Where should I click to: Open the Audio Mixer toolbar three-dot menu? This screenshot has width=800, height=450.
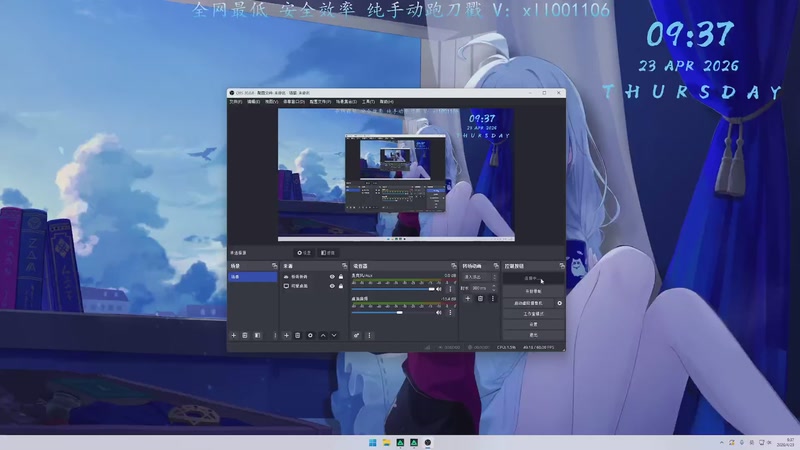click(x=369, y=335)
